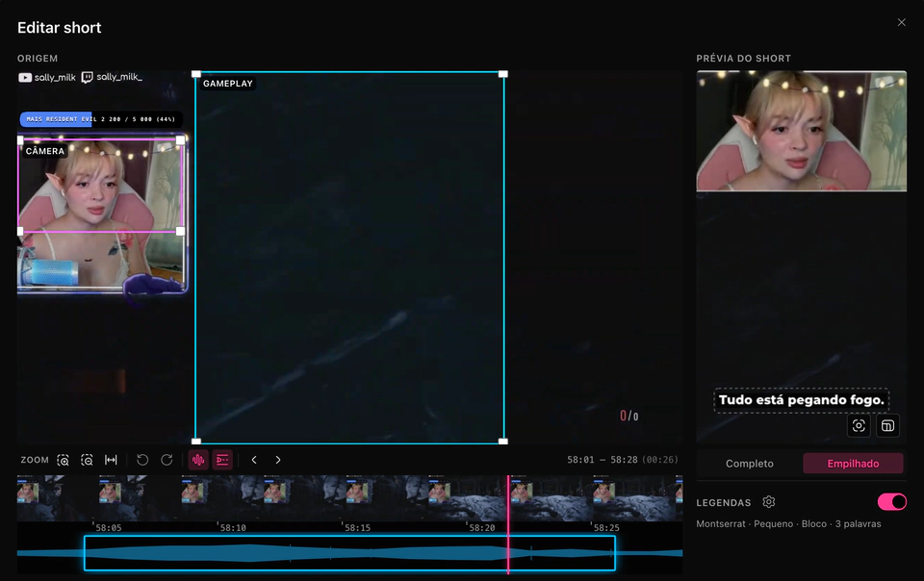924x581 pixels.
Task: Click the fit-to-width zoom icon
Action: click(x=111, y=461)
